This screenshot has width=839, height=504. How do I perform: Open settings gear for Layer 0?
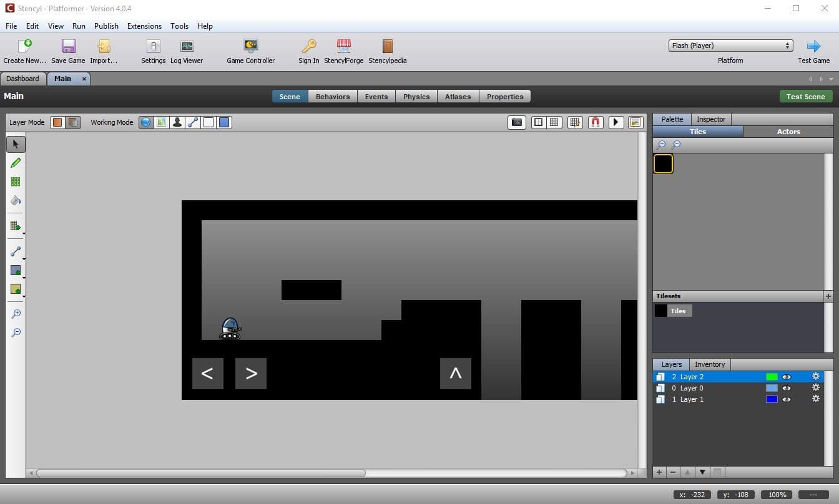tap(815, 388)
